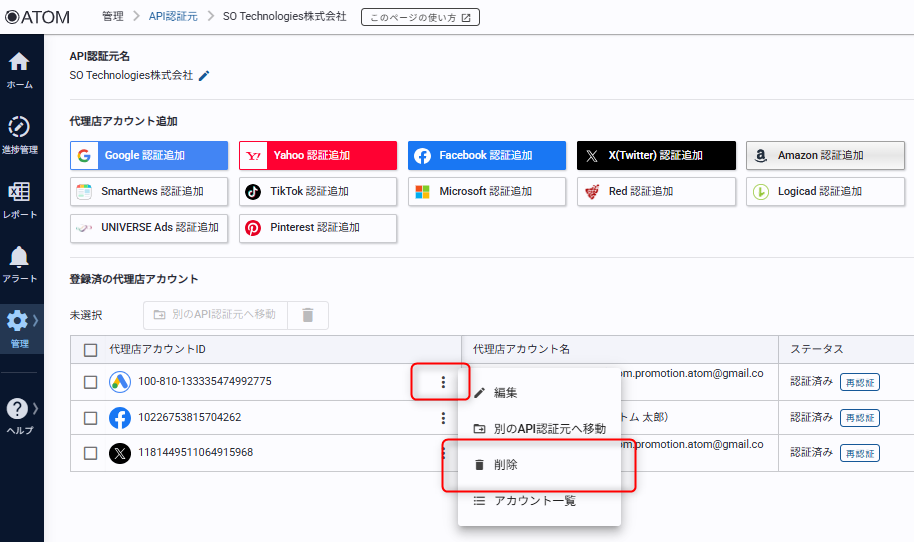Click the Google 認証追加 button
This screenshot has height=542, width=914.
(149, 156)
